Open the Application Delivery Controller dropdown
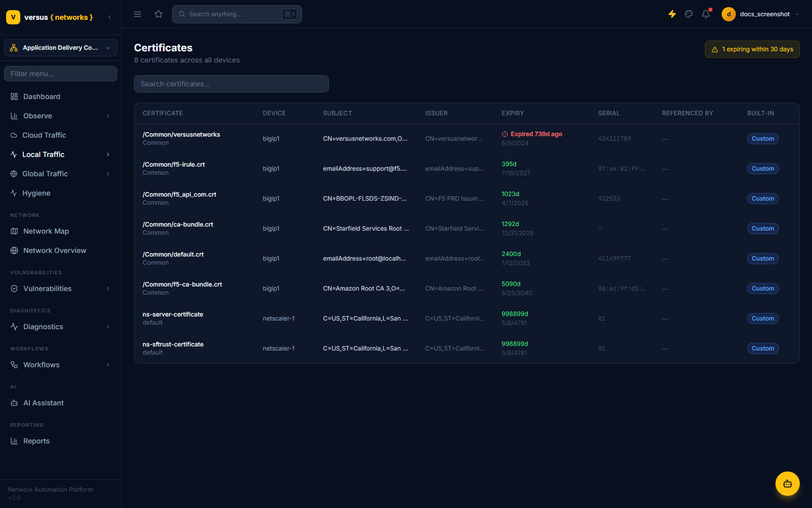Image resolution: width=812 pixels, height=508 pixels. 60,48
